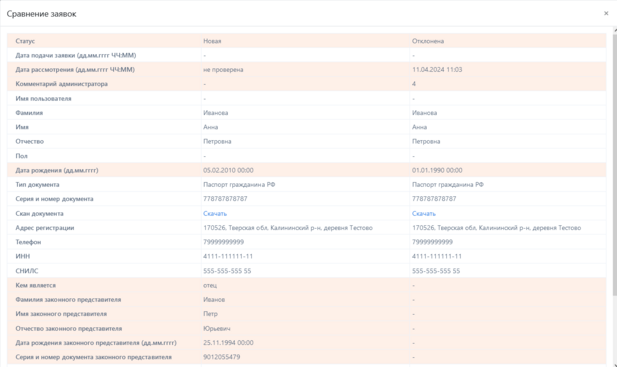Click the не проверена value
617x367 pixels.
point(223,70)
